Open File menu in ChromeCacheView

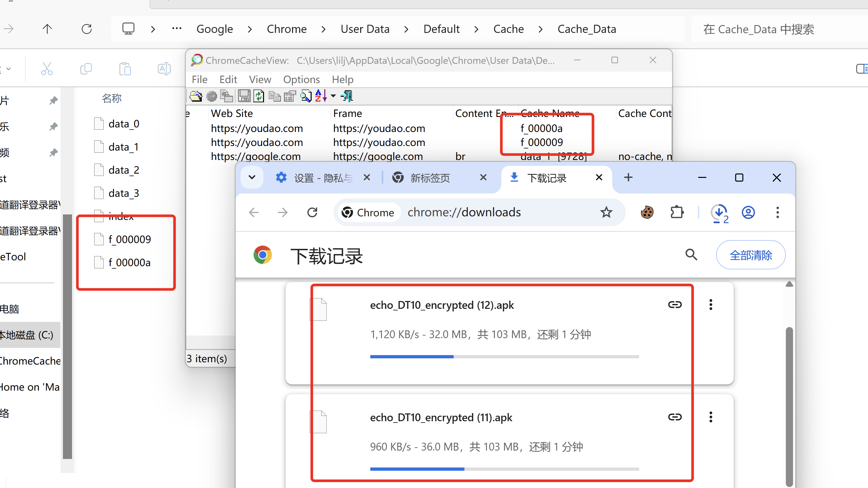[199, 79]
